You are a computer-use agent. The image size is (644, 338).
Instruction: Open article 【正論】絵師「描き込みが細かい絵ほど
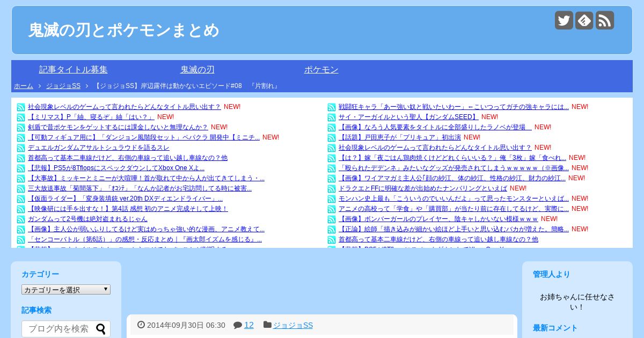[x=453, y=229]
